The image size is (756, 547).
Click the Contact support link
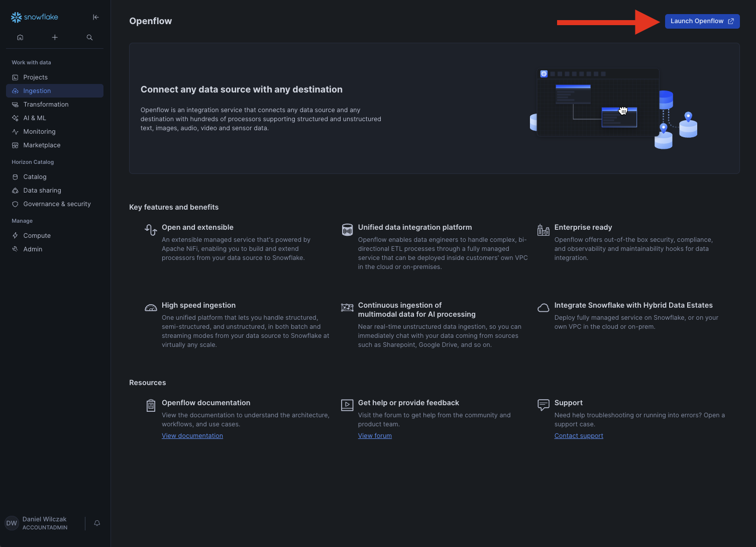579,436
